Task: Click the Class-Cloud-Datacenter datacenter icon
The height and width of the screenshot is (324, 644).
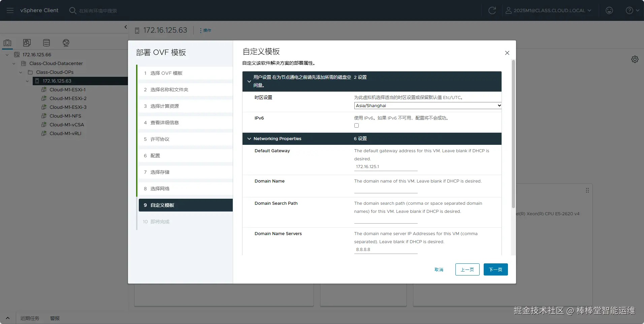Action: 24,63
